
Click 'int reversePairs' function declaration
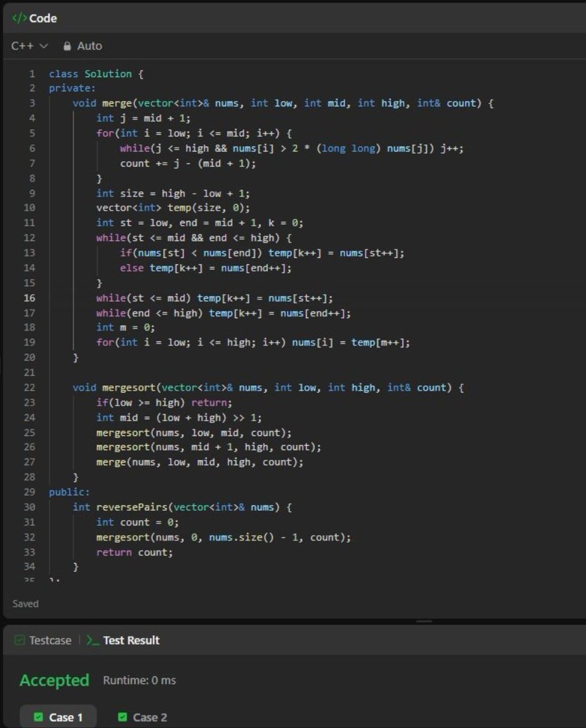pyautogui.click(x=182, y=507)
